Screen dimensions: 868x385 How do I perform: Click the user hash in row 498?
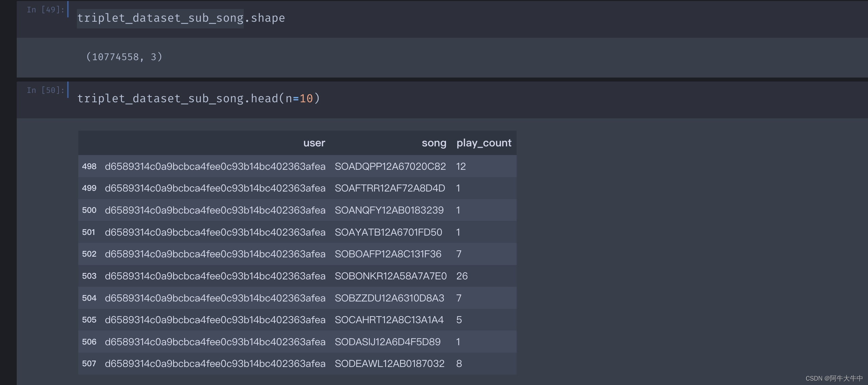[x=215, y=166]
